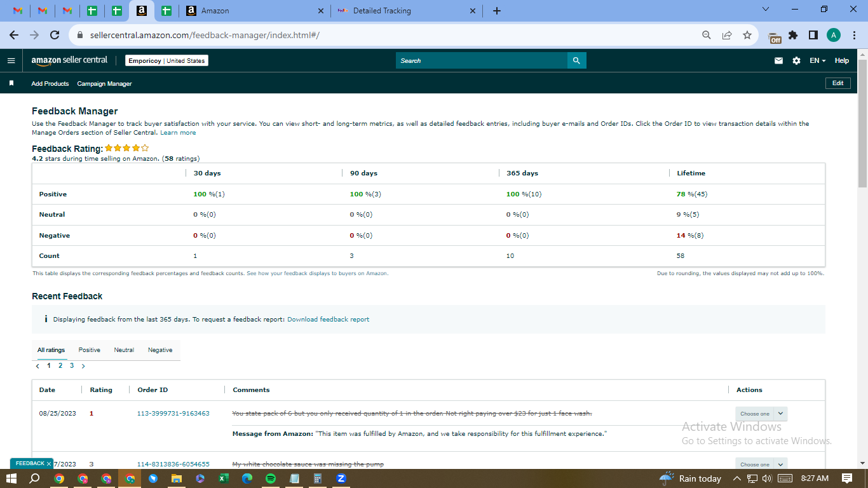Switch to the Neutral ratings tab

(x=124, y=350)
